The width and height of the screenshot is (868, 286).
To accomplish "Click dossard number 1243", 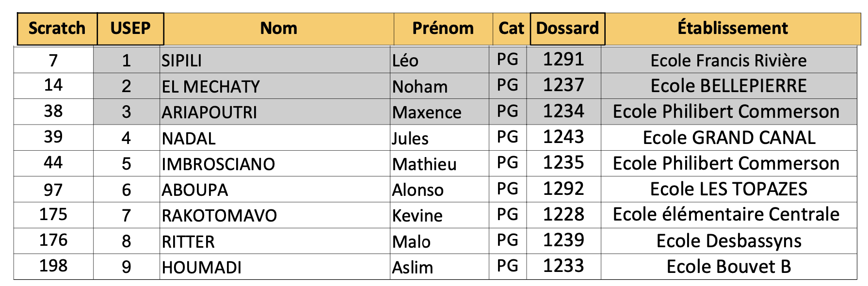I will point(563,137).
